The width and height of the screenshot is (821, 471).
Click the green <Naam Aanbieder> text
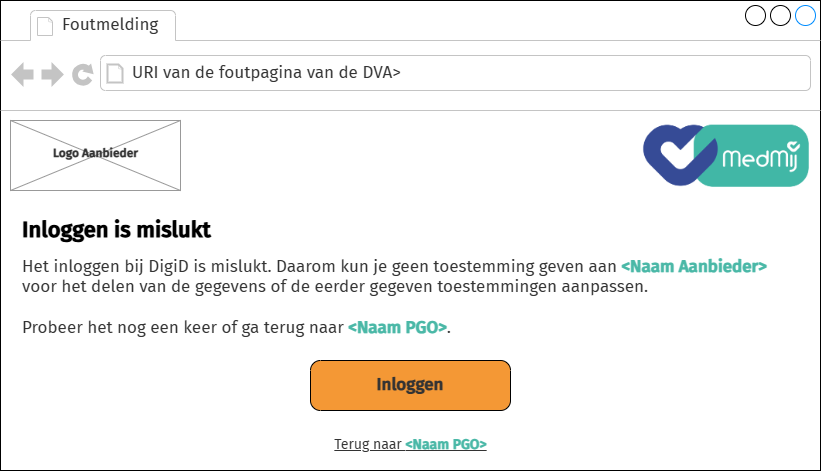click(694, 267)
